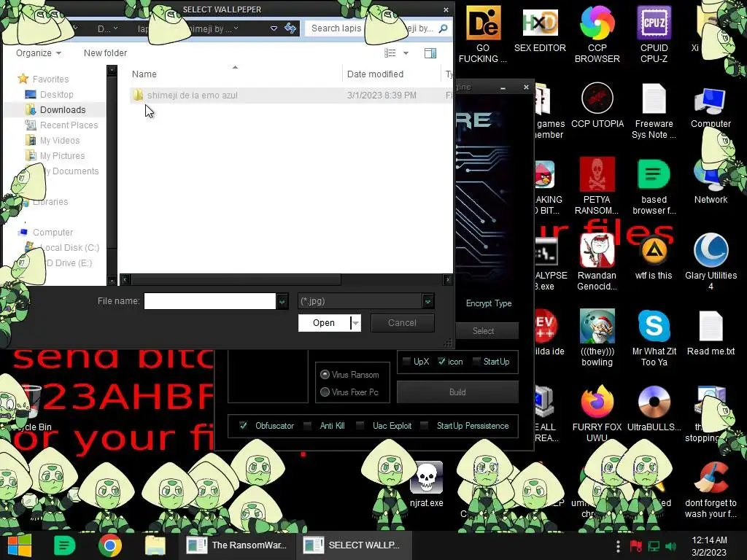The height and width of the screenshot is (560, 747).
Task: Click the volume icon in system tray
Action: (x=671, y=546)
